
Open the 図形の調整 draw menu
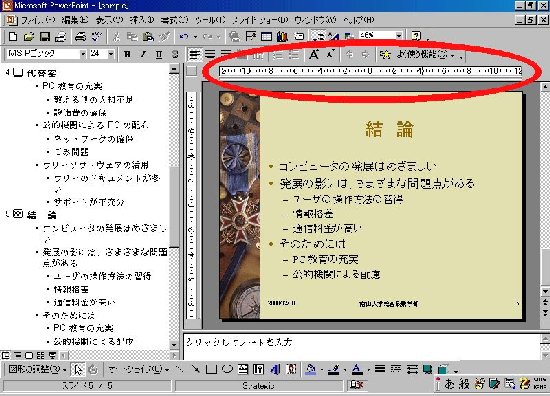coord(37,369)
